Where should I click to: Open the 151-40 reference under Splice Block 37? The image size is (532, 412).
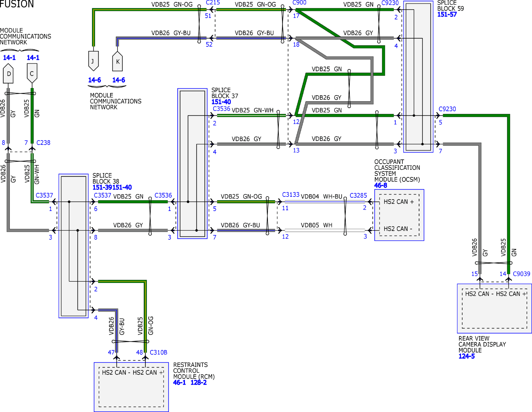tap(221, 102)
